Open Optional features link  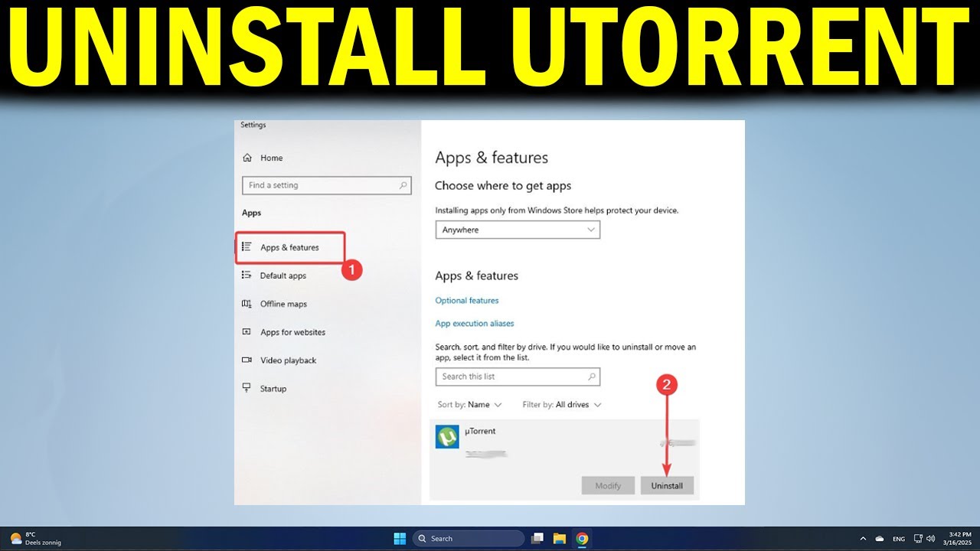coord(467,301)
